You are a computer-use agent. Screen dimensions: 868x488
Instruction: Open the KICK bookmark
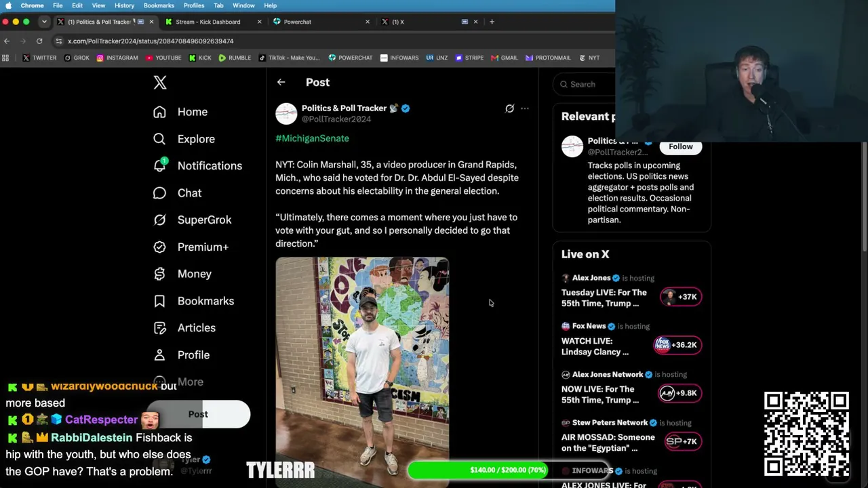[200, 58]
